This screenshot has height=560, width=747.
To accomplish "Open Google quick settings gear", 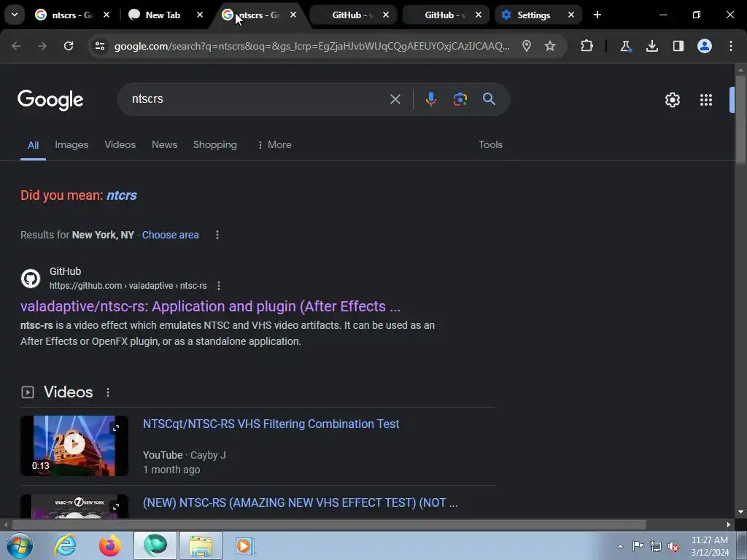I will click(672, 99).
